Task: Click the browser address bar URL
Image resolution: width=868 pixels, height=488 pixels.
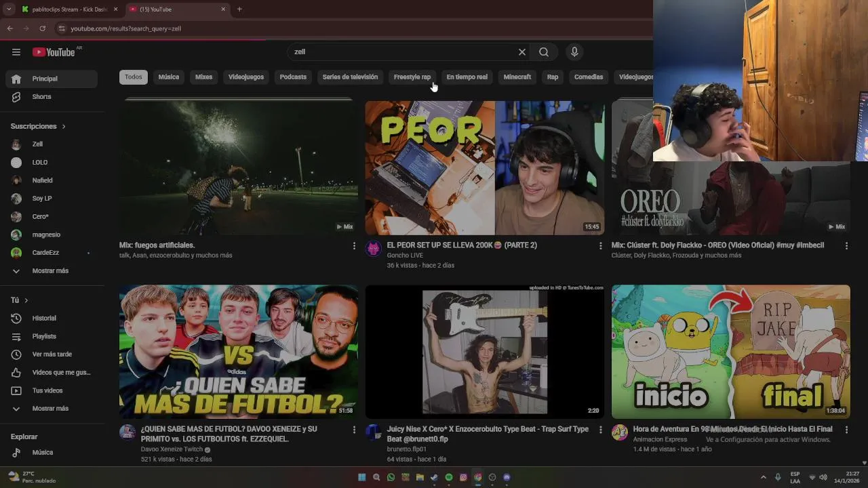Action: point(126,28)
